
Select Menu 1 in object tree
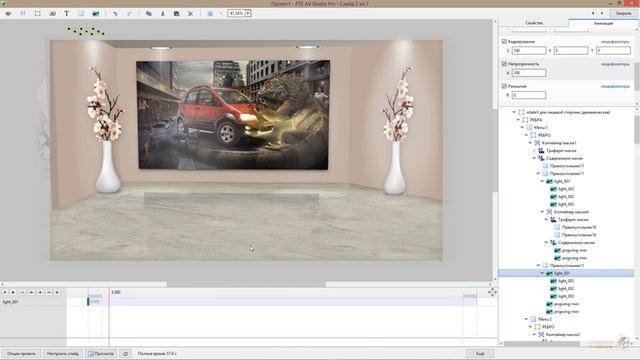point(542,127)
